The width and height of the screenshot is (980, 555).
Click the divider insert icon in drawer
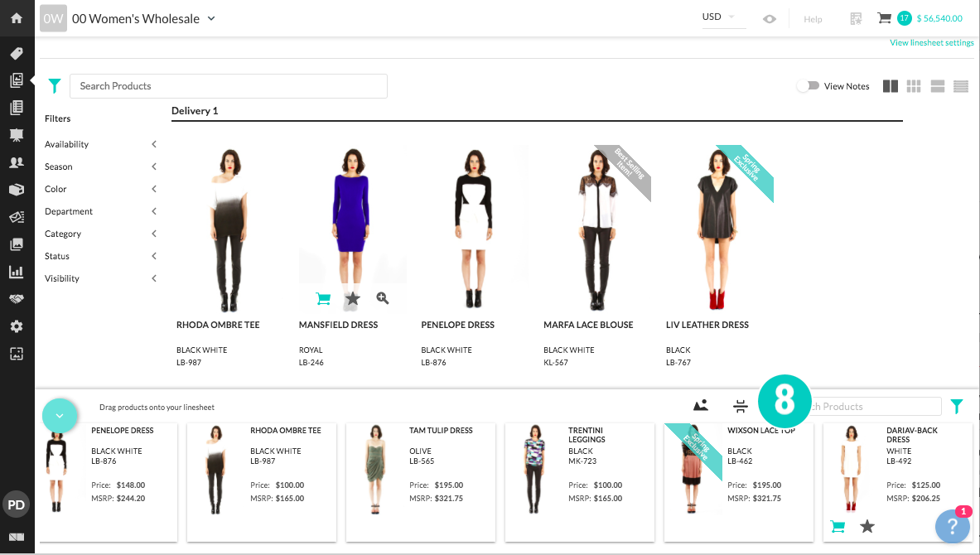click(740, 406)
